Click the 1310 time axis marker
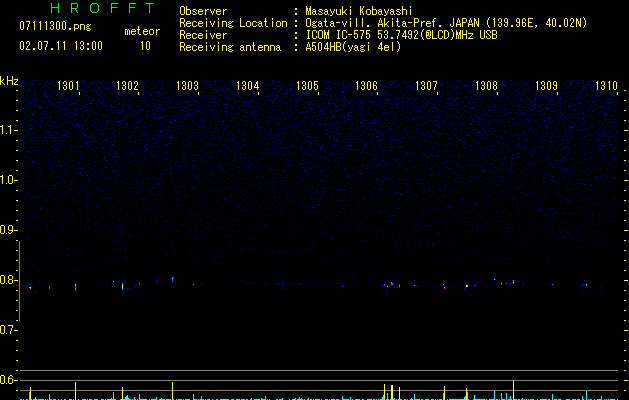Image resolution: width=629 pixels, height=400 pixels. 606,86
